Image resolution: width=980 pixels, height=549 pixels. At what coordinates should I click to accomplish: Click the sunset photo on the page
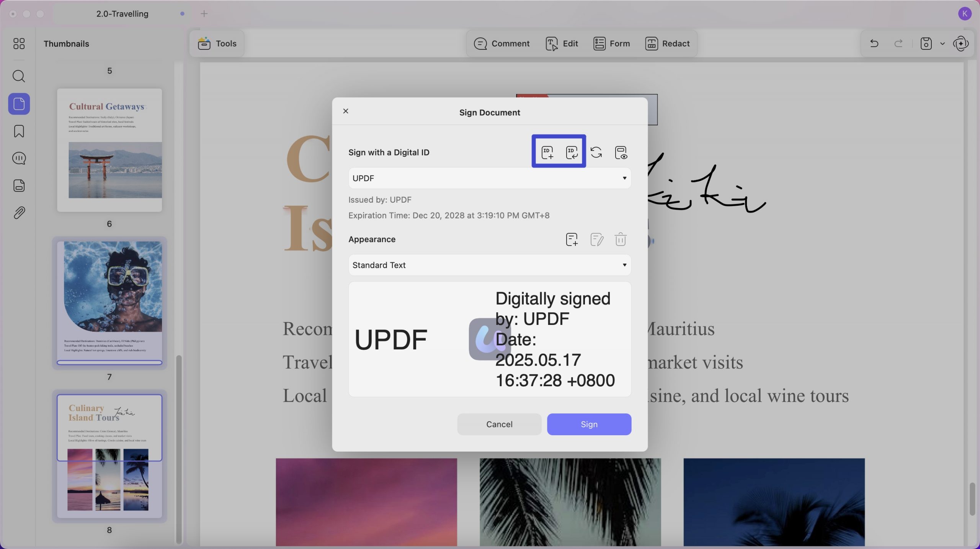366,502
